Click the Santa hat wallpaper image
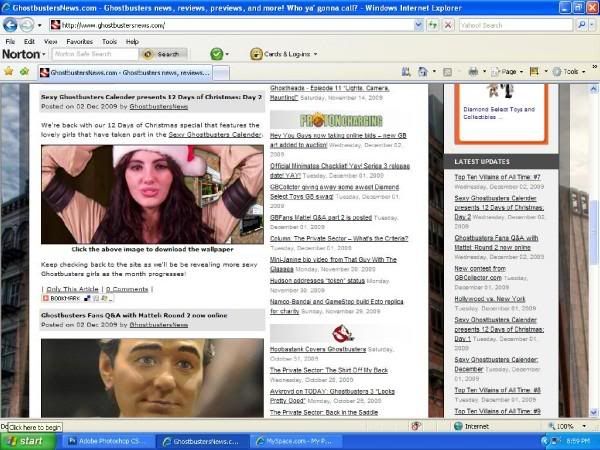 pos(152,194)
